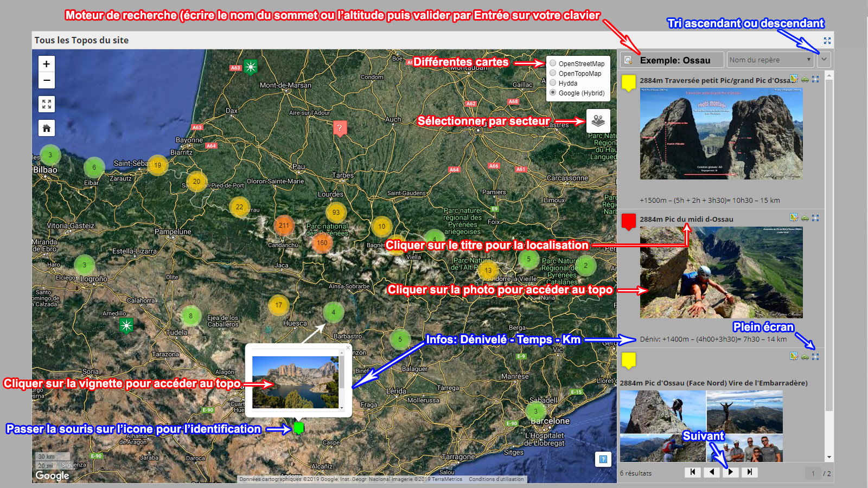The width and height of the screenshot is (868, 488).
Task: Zoom in on the map
Action: pyautogui.click(x=47, y=64)
